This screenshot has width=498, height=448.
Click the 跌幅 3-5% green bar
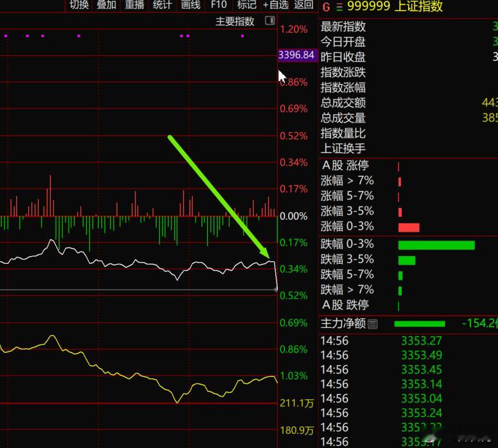click(407, 260)
